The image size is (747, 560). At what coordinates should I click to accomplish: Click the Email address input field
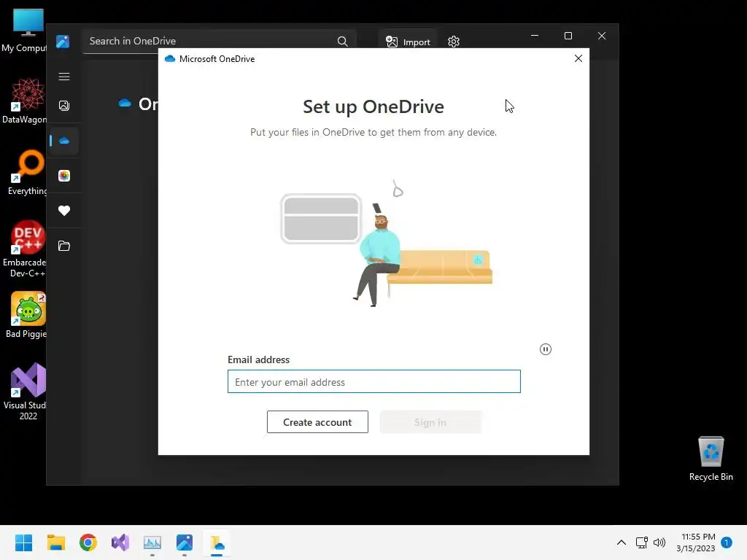coord(374,381)
